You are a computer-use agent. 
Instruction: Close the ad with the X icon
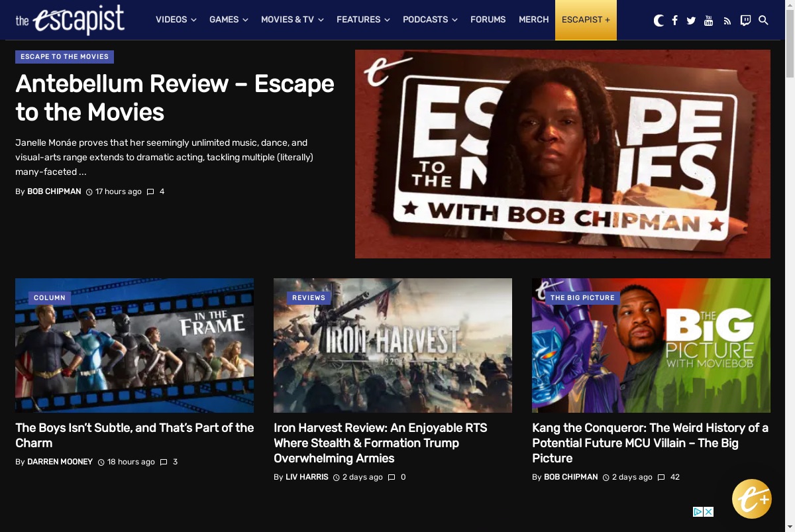coord(709,511)
